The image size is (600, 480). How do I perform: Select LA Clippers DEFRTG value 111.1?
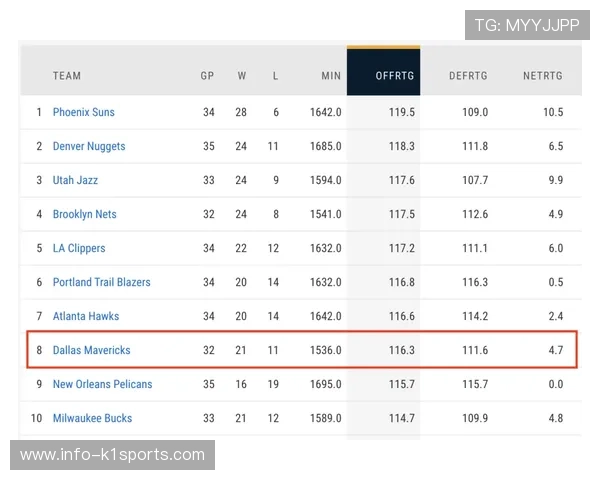tap(475, 248)
